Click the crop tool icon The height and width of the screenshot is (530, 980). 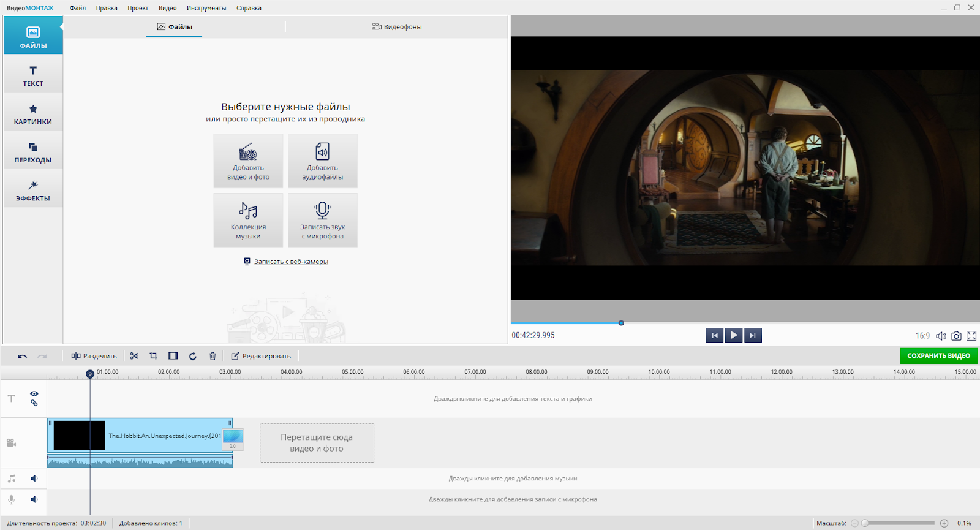tap(154, 356)
